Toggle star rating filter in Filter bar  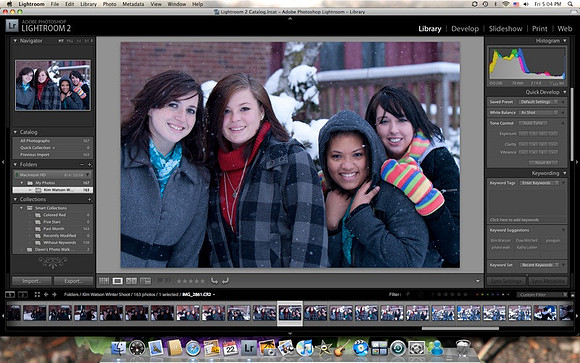click(x=452, y=295)
